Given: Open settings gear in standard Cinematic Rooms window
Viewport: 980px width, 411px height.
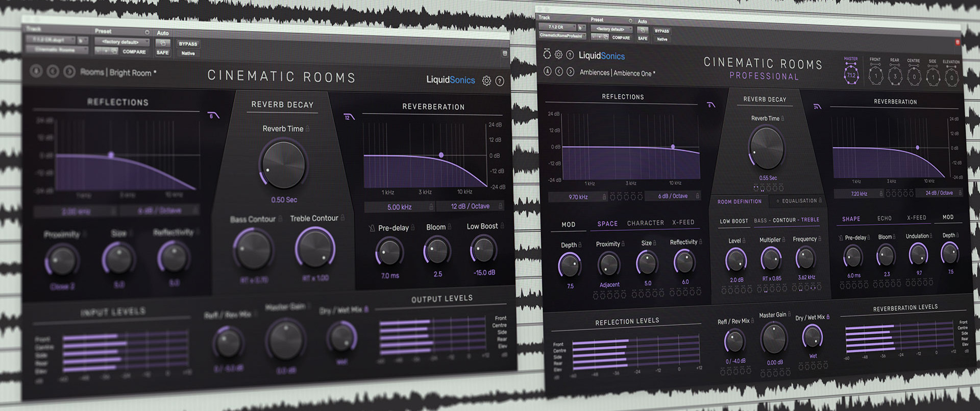Looking at the screenshot, I should pos(486,81).
